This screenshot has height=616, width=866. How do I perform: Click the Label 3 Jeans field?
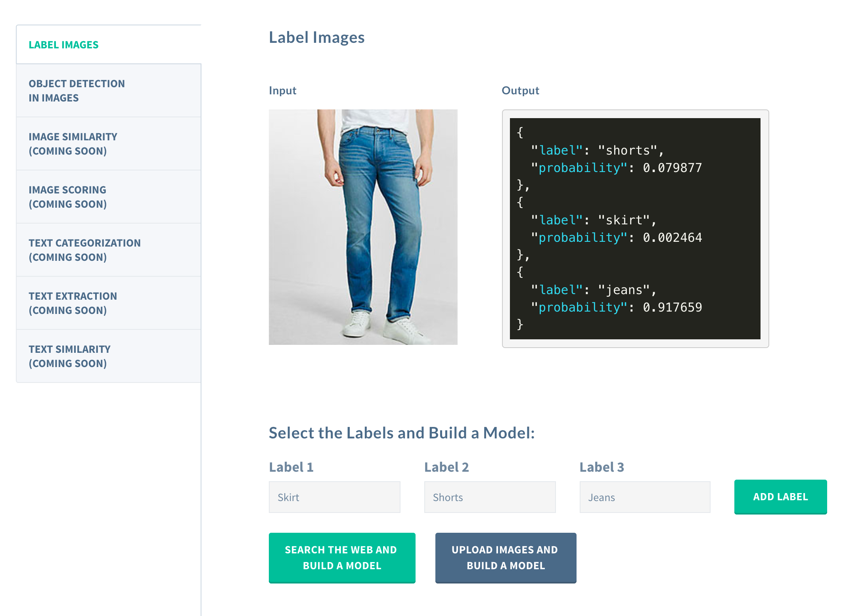645,497
